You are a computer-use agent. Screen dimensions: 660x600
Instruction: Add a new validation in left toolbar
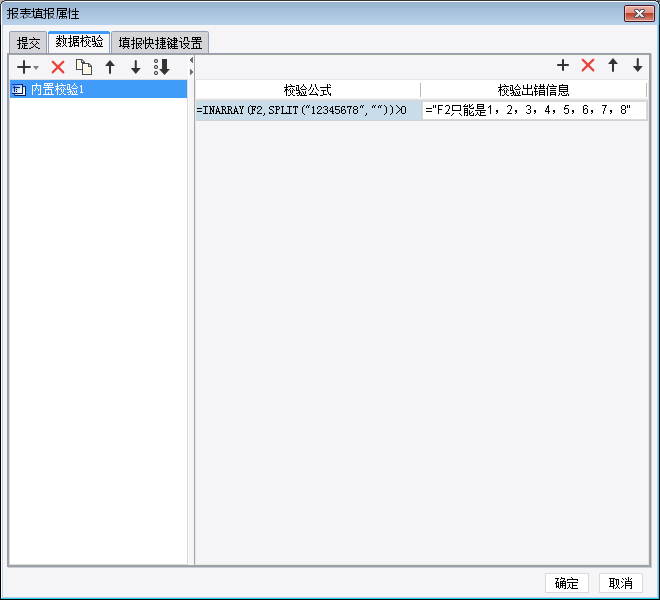pyautogui.click(x=24, y=67)
